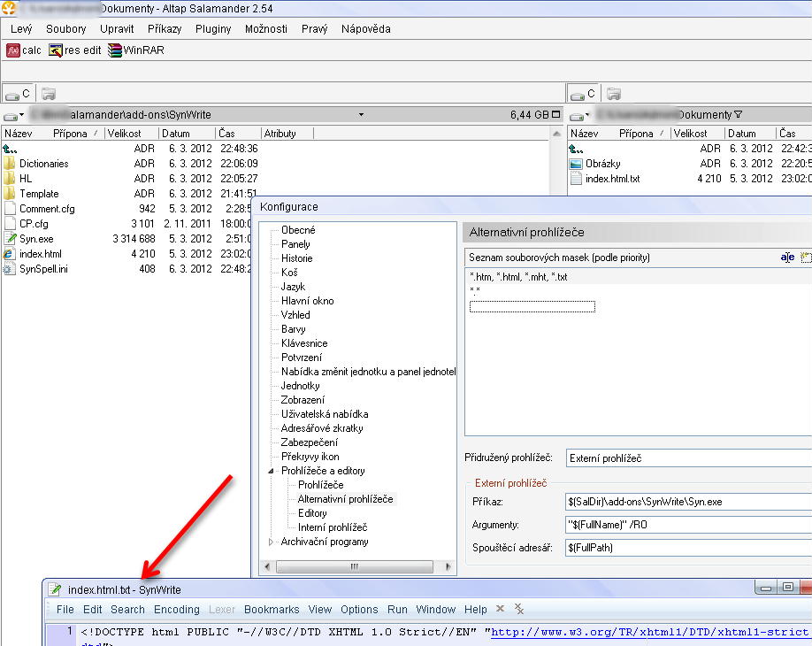Sort left panel by Velikost column
The image size is (812, 646).
[x=124, y=134]
